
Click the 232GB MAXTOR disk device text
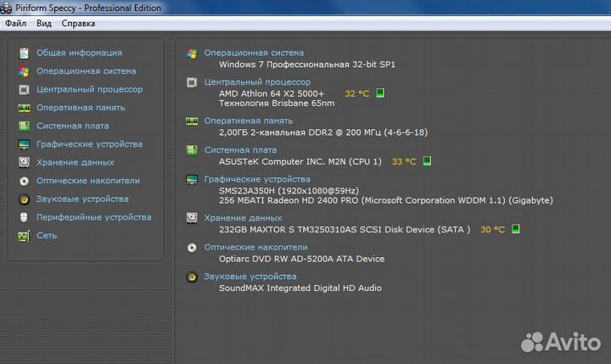[x=345, y=230]
